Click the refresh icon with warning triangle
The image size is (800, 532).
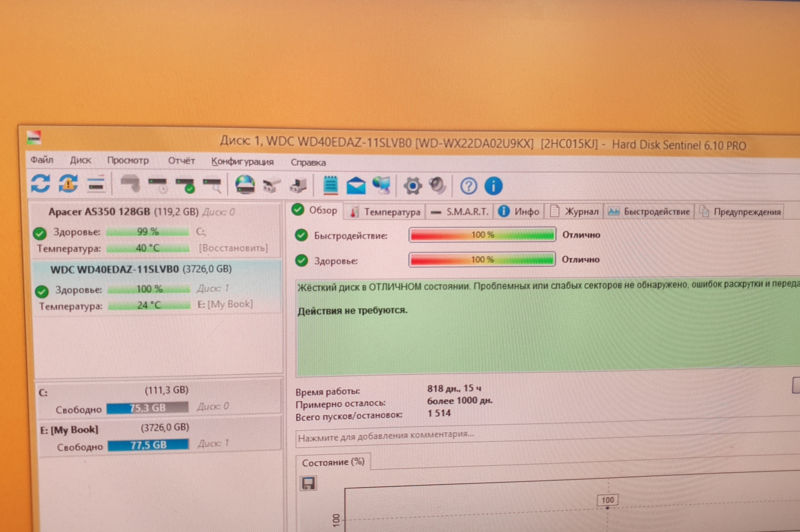pyautogui.click(x=68, y=184)
